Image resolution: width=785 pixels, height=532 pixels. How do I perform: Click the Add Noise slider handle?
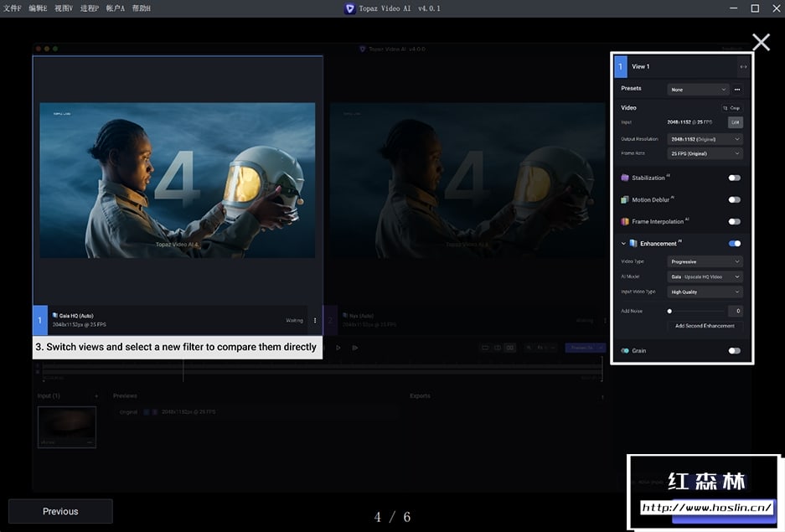[x=669, y=311]
